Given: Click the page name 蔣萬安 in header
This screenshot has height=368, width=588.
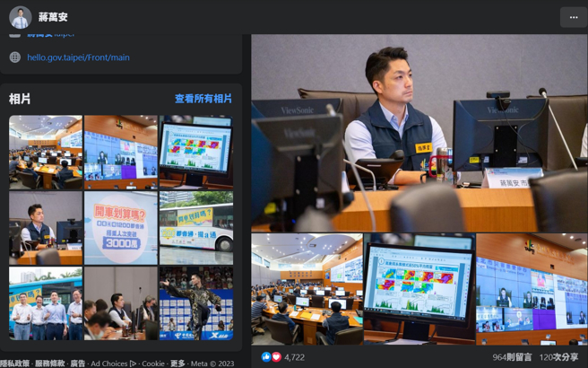Looking at the screenshot, I should pyautogui.click(x=53, y=17).
